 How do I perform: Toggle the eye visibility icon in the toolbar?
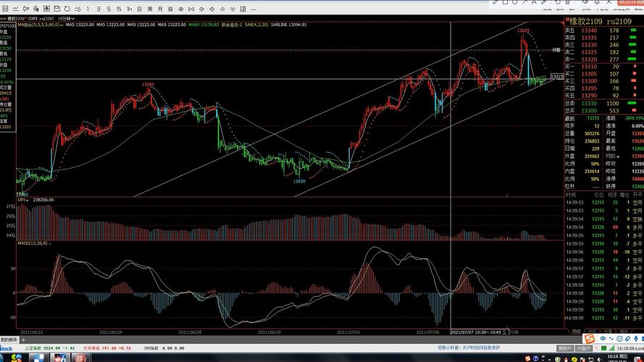[180, 9]
